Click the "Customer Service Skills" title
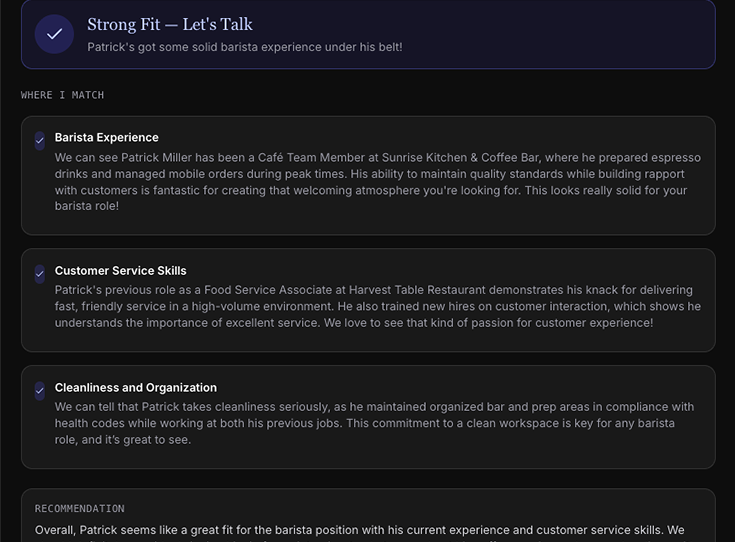This screenshot has height=542, width=735. (x=120, y=271)
